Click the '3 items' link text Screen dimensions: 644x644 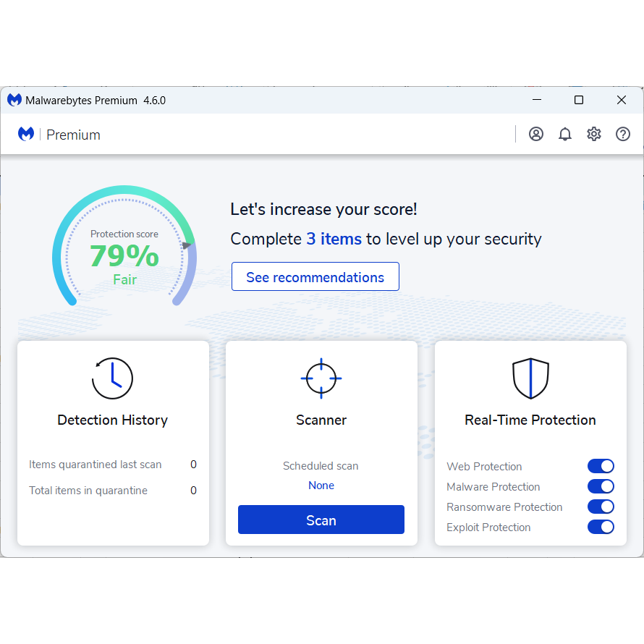pyautogui.click(x=334, y=239)
